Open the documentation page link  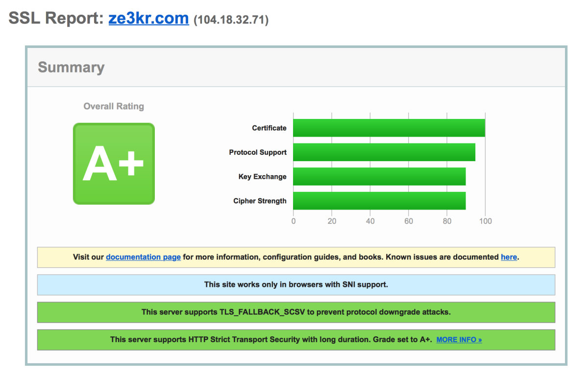click(143, 257)
